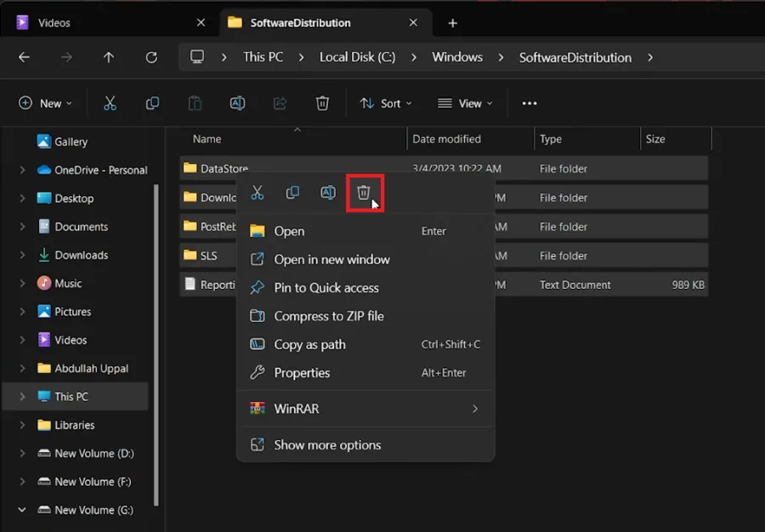Expand the Documents tree node
The width and height of the screenshot is (765, 532).
coord(22,226)
